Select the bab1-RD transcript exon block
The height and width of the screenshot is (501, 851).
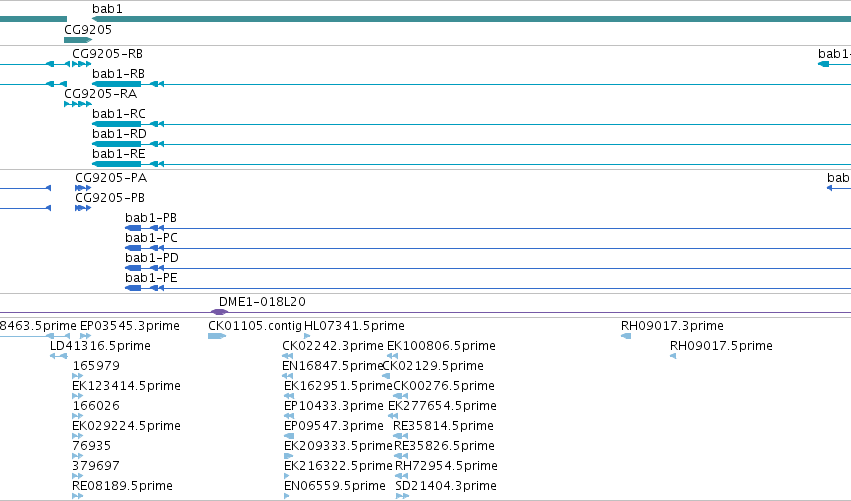tap(117, 144)
